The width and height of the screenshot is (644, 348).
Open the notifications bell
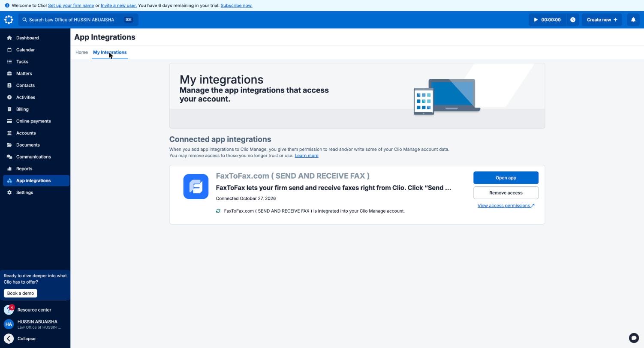[x=633, y=20]
